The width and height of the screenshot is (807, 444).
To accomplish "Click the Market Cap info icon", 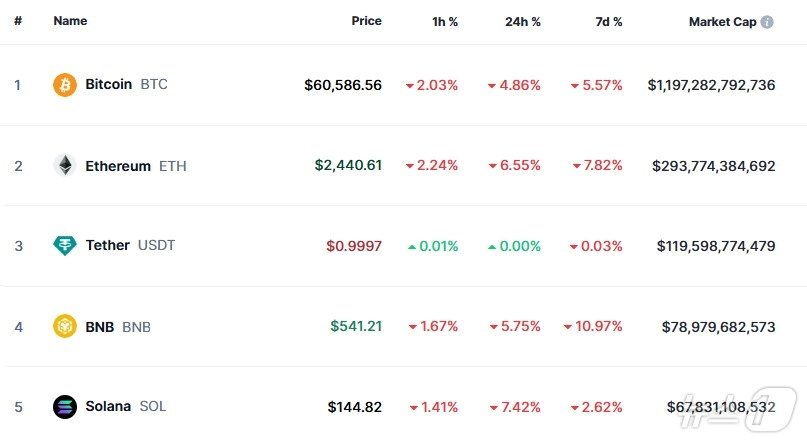I will click(x=767, y=21).
